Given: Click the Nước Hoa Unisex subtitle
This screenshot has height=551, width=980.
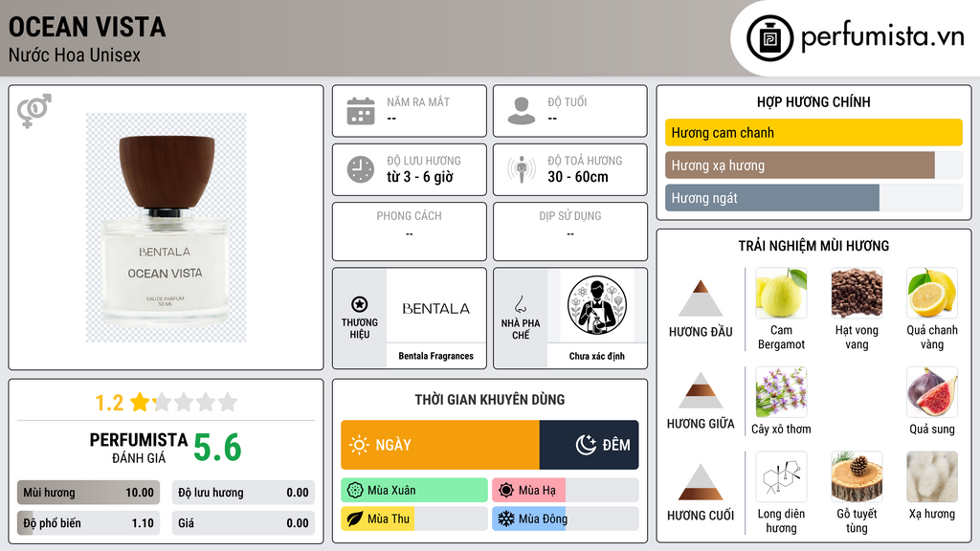Looking at the screenshot, I should pos(75,55).
